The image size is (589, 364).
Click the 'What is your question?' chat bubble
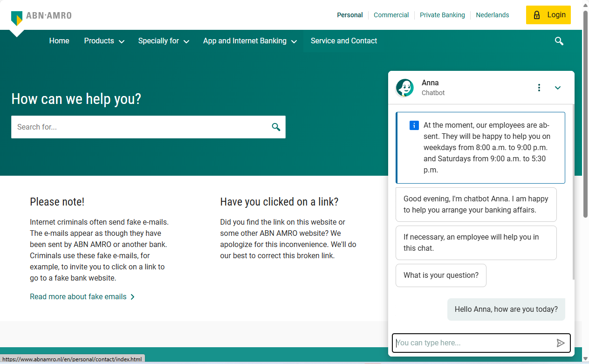441,275
